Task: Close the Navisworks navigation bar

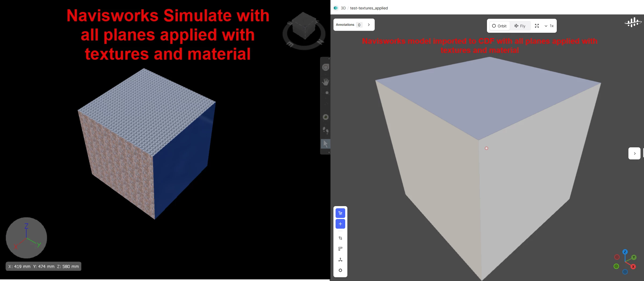Action: pyautogui.click(x=329, y=59)
